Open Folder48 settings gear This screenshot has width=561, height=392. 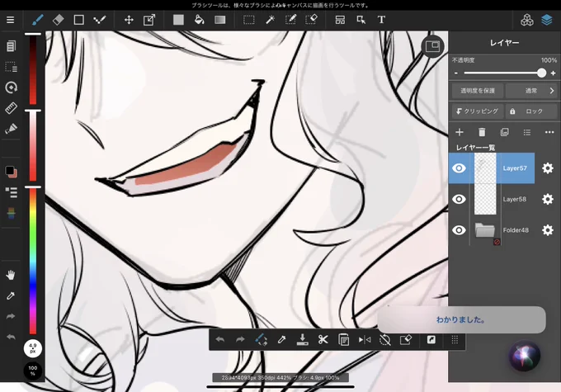coord(548,229)
